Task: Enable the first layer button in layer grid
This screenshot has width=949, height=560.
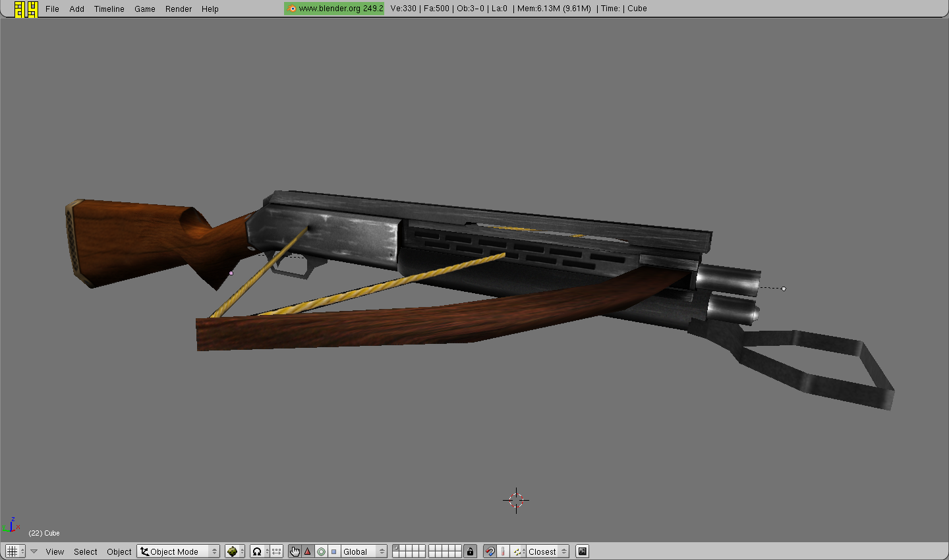Action: tap(396, 547)
